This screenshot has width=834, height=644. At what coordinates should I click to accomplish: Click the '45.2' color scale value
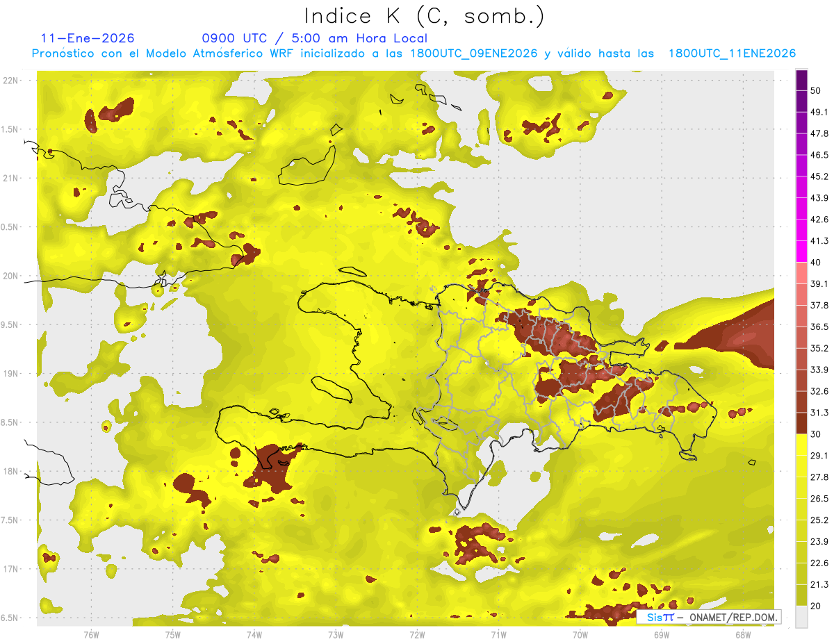pos(820,176)
